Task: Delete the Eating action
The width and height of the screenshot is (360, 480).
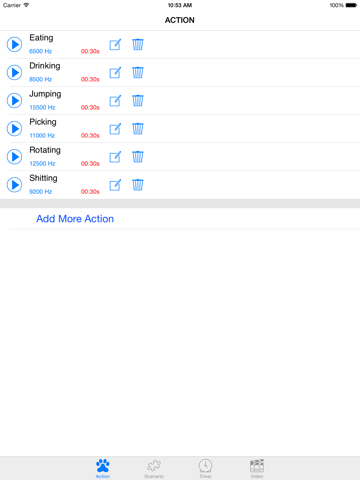Action: pyautogui.click(x=138, y=44)
